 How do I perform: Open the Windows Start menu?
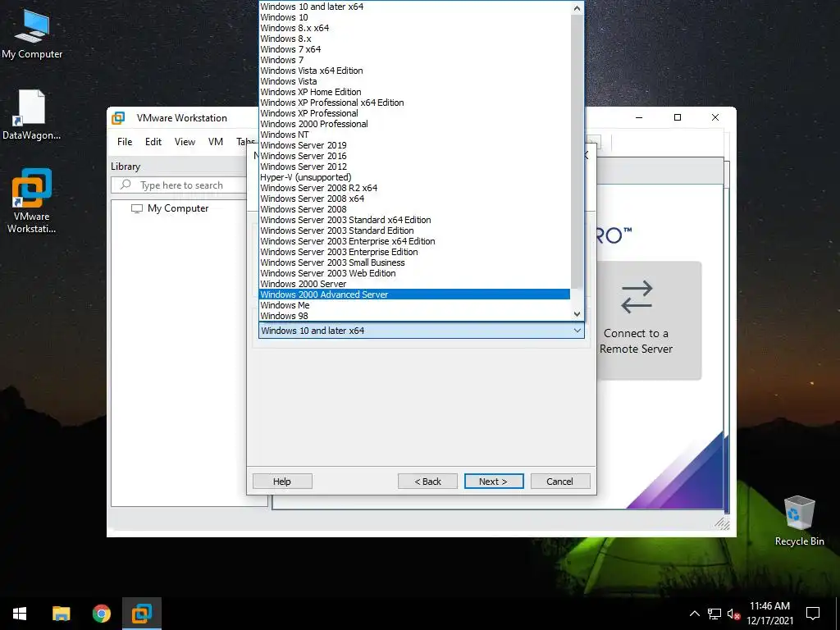coord(20,614)
